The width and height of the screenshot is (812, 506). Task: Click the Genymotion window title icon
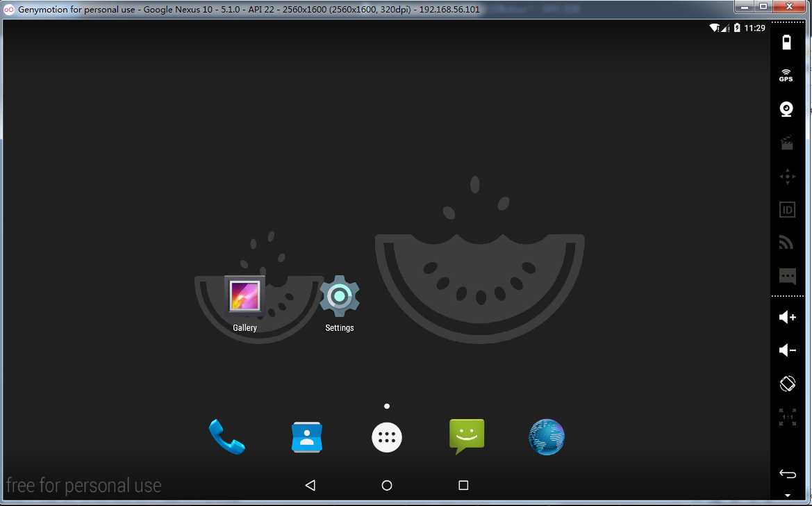coord(9,9)
